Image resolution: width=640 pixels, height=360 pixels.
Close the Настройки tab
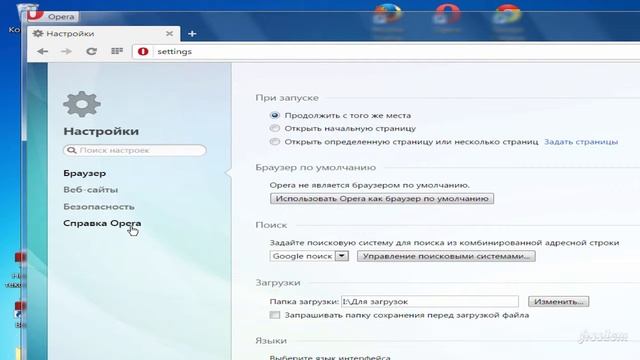coord(169,33)
